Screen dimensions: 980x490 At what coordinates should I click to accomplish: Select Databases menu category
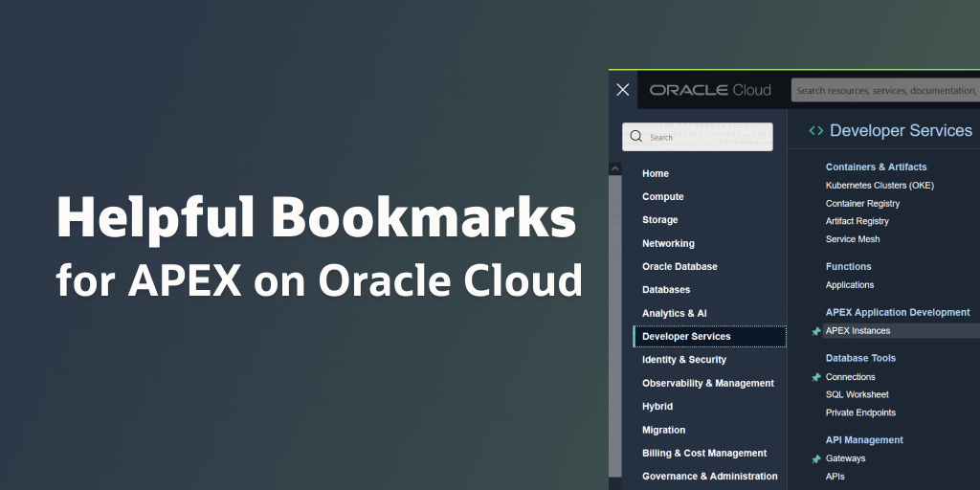tap(666, 289)
